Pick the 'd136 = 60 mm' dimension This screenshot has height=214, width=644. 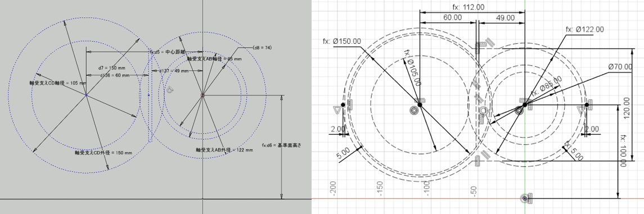click(115, 75)
